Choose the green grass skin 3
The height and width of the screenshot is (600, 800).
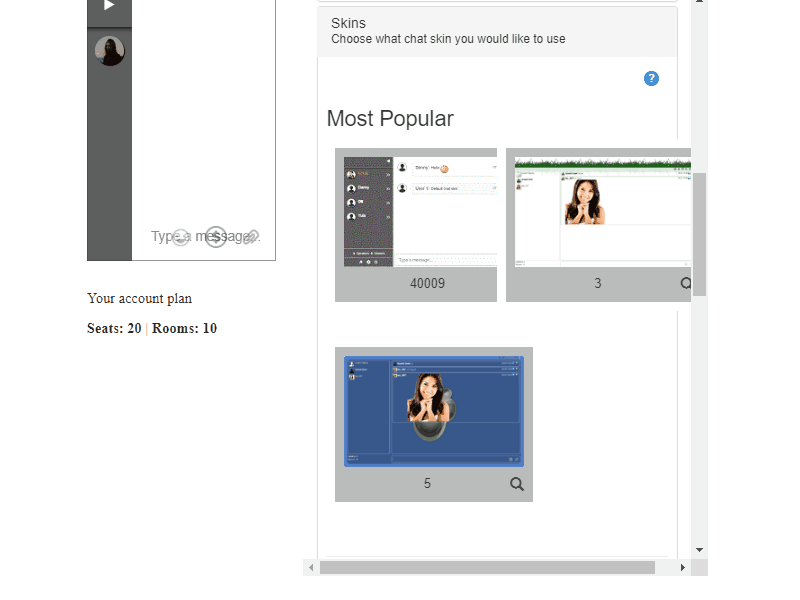pyautogui.click(x=598, y=212)
